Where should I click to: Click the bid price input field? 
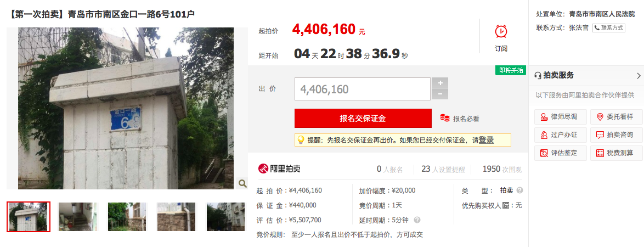tap(362, 89)
